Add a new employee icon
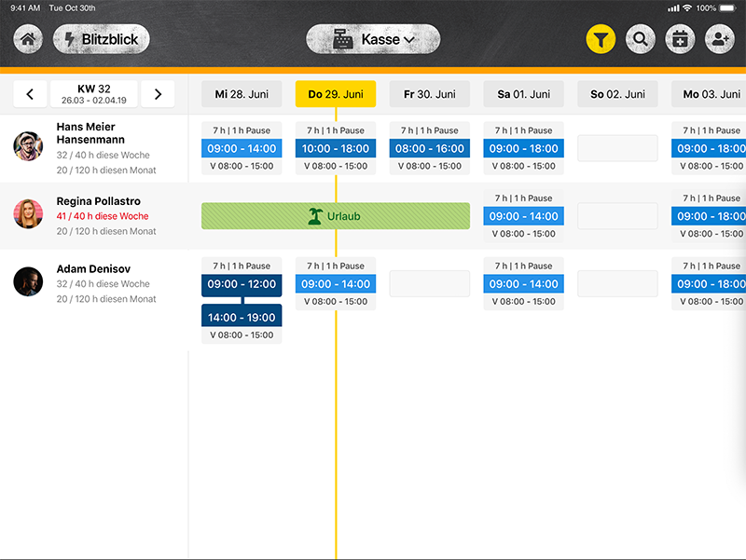The width and height of the screenshot is (746, 560). click(719, 40)
